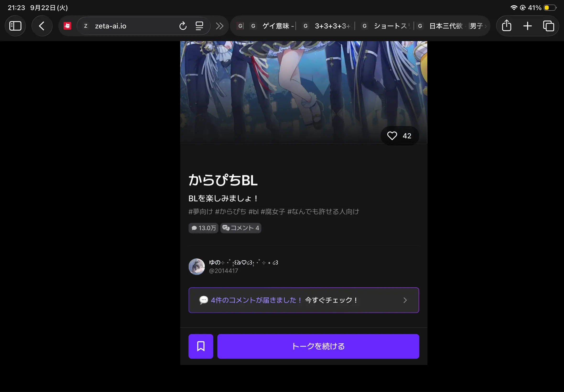Open the Share icon
This screenshot has width=564, height=392.
pos(507,26)
